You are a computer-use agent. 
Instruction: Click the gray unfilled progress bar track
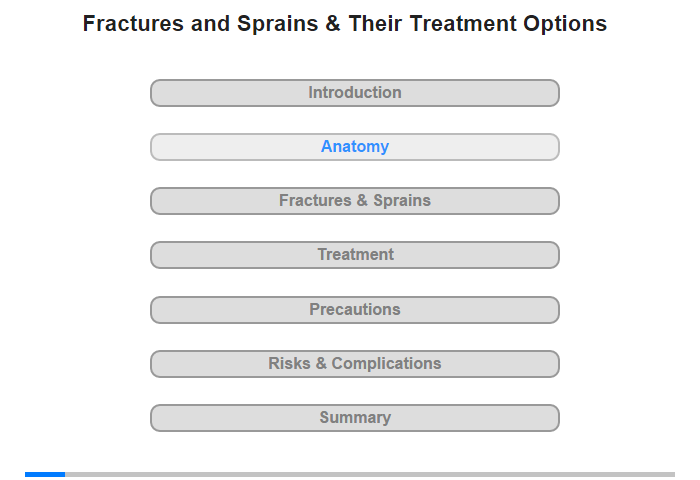coord(370,474)
